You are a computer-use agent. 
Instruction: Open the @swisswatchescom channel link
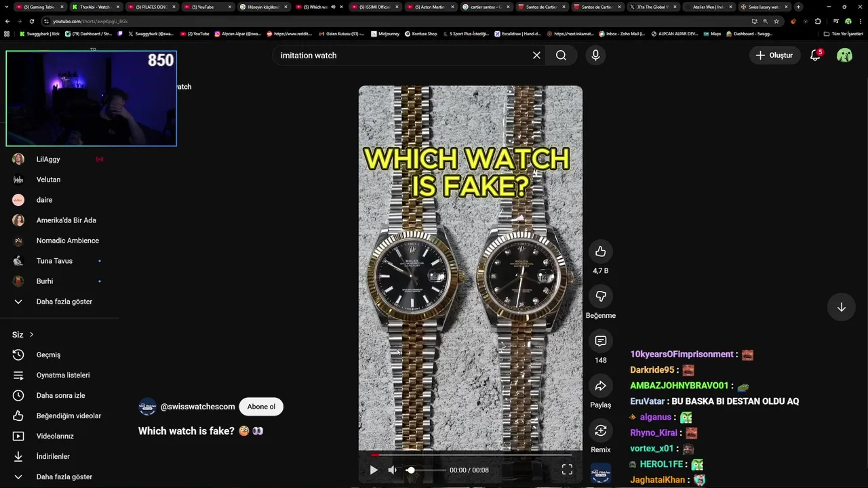(198, 407)
